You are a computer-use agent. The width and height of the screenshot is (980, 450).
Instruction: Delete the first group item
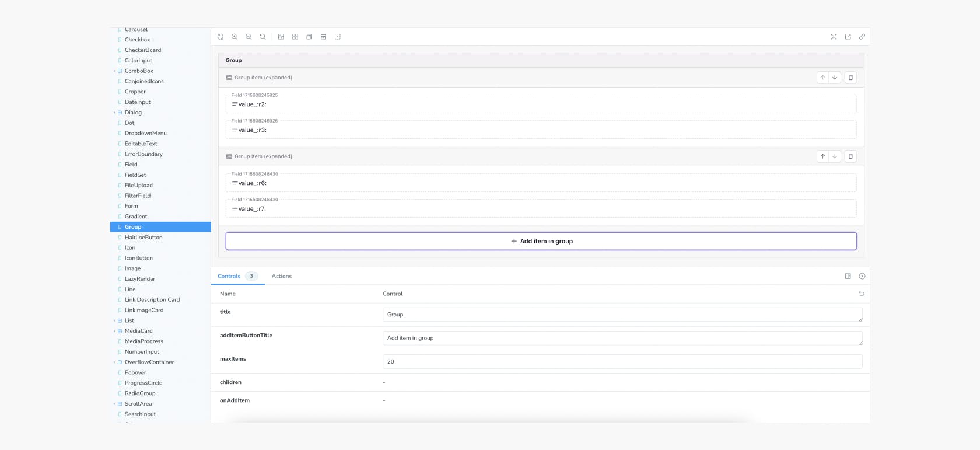click(850, 78)
